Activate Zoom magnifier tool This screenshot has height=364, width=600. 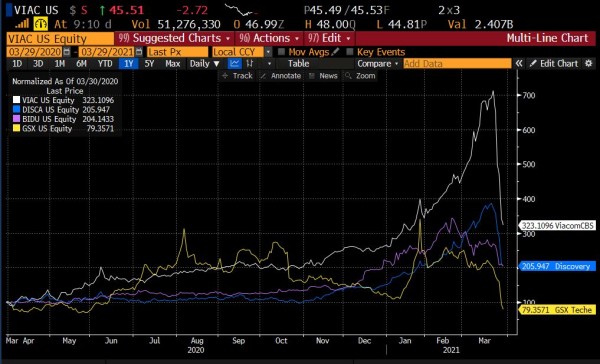tap(360, 76)
